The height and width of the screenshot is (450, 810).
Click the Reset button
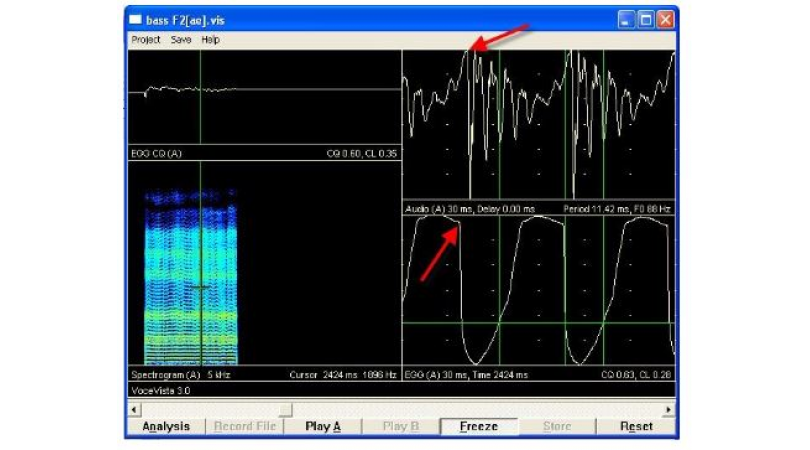(x=635, y=427)
